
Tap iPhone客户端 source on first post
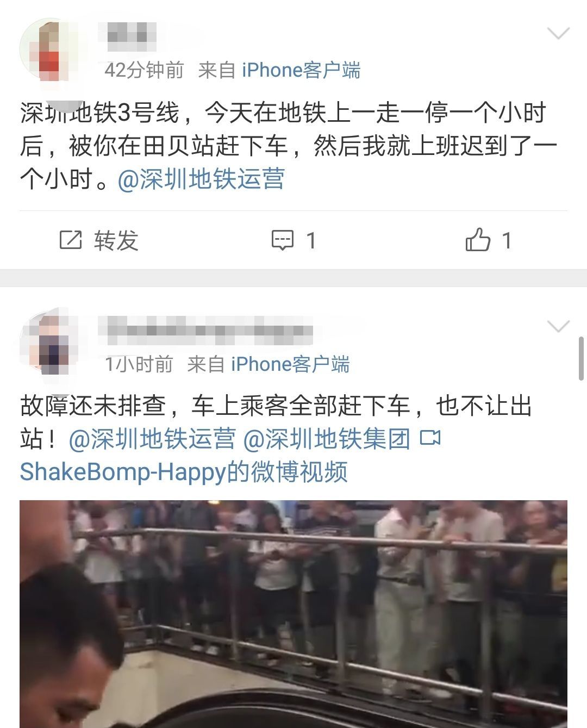[301, 70]
